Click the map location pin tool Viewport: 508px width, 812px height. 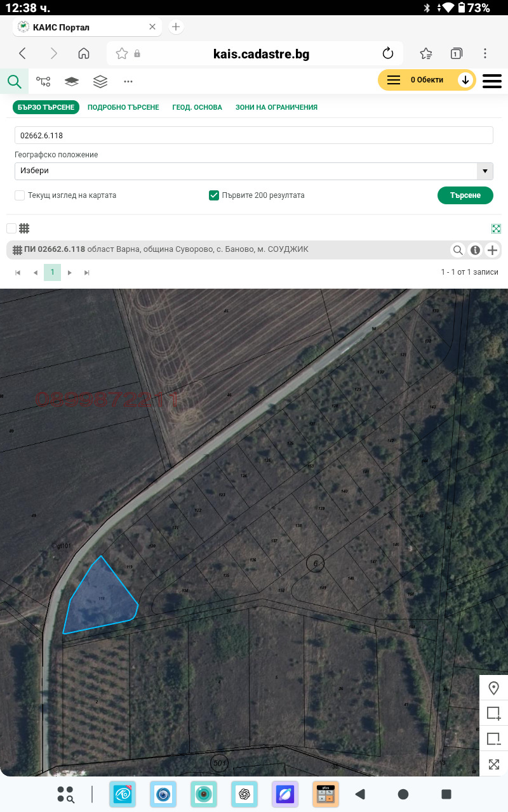[493, 688]
